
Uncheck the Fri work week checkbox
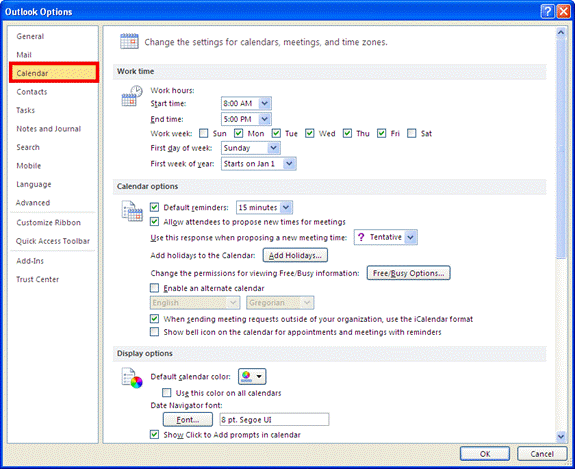point(381,133)
